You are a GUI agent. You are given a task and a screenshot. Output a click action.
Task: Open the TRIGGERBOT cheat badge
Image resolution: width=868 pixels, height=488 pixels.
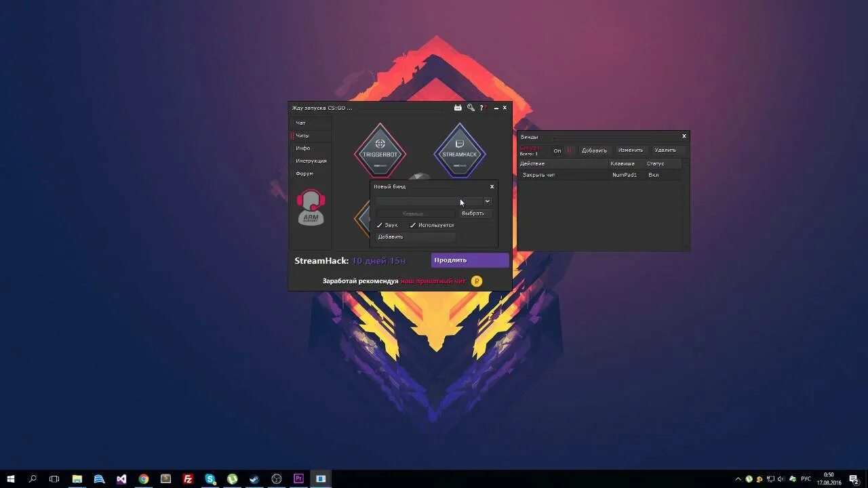coord(380,151)
